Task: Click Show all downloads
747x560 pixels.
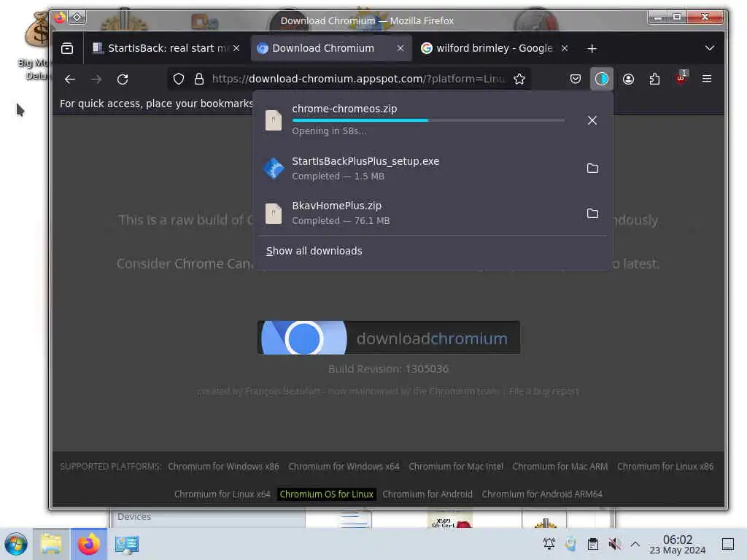Action: coord(314,251)
